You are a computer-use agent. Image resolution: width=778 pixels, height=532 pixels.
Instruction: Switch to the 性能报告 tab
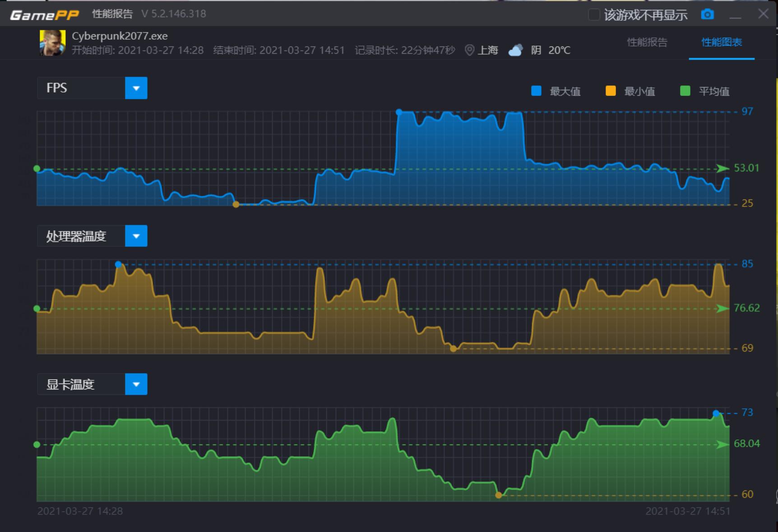(647, 42)
